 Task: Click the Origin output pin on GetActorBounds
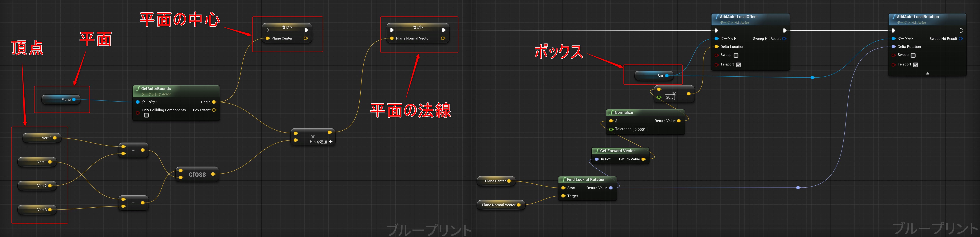[x=214, y=102]
